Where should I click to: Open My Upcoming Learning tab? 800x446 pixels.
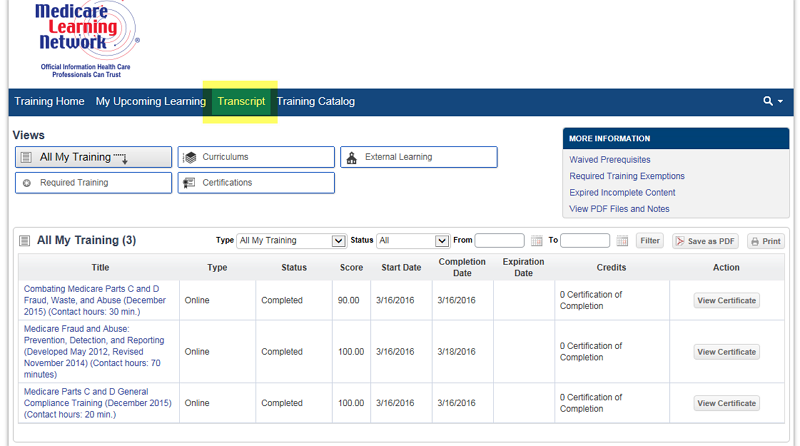click(151, 101)
